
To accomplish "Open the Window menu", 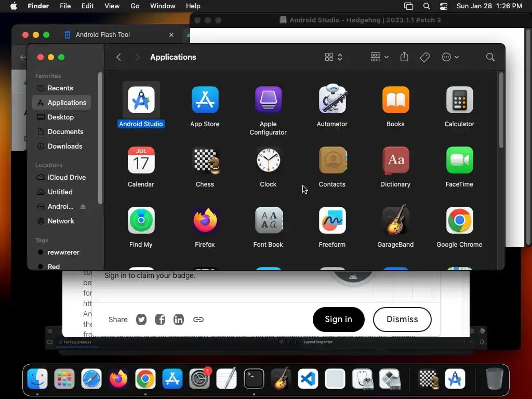I will pyautogui.click(x=163, y=6).
